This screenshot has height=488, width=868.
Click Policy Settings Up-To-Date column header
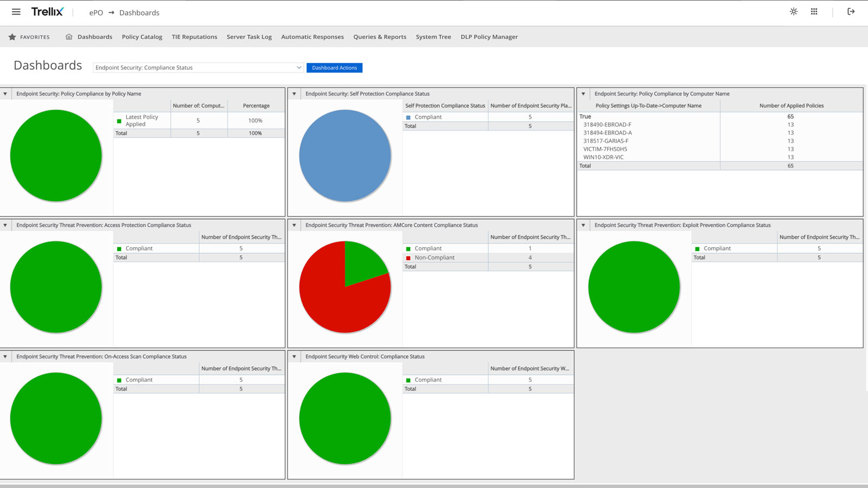[648, 106]
